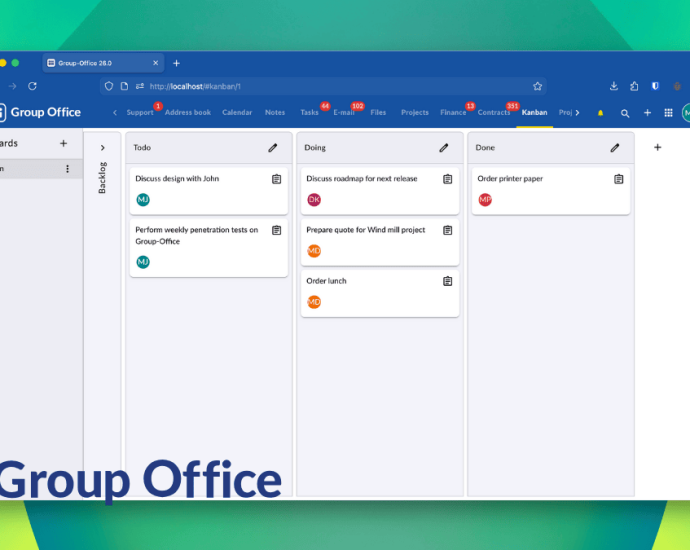
Task: Open the notifications bell in Group Office
Action: pyautogui.click(x=600, y=113)
